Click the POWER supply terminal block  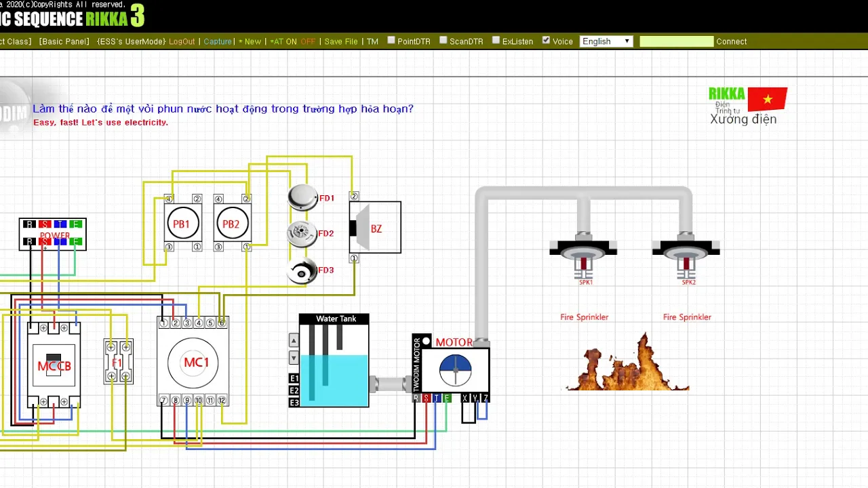click(x=53, y=234)
